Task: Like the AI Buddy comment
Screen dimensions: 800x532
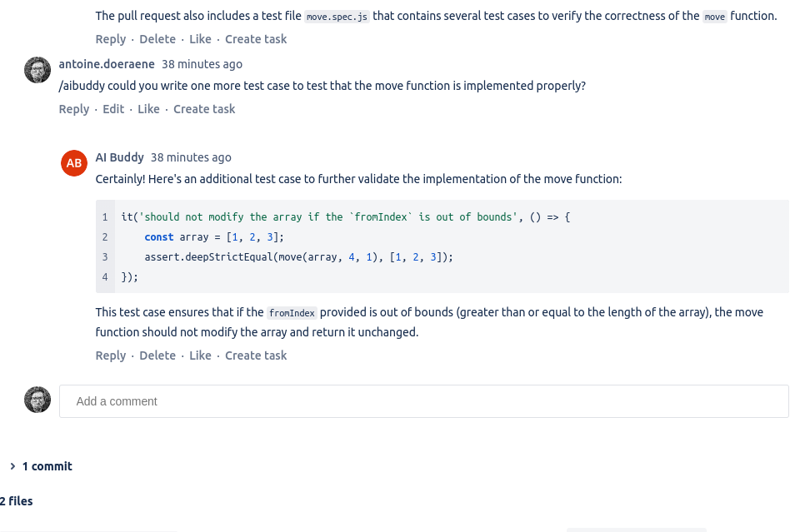Action: (200, 355)
